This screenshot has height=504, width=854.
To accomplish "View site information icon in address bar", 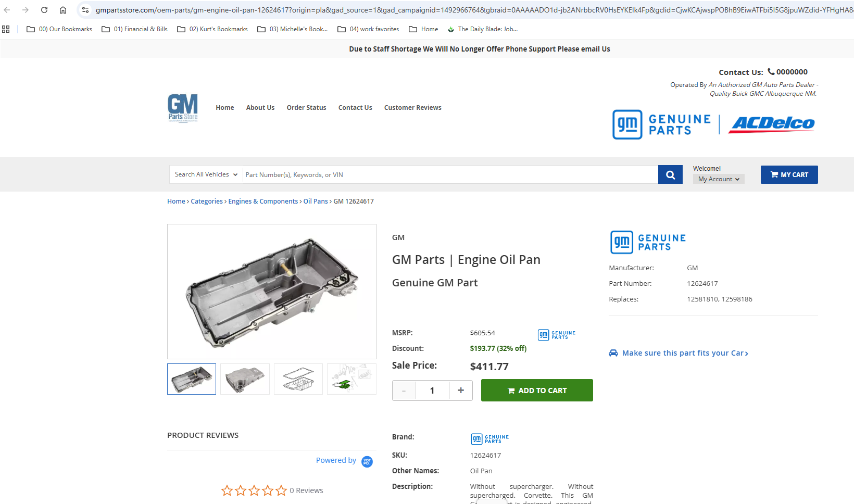I will [85, 10].
